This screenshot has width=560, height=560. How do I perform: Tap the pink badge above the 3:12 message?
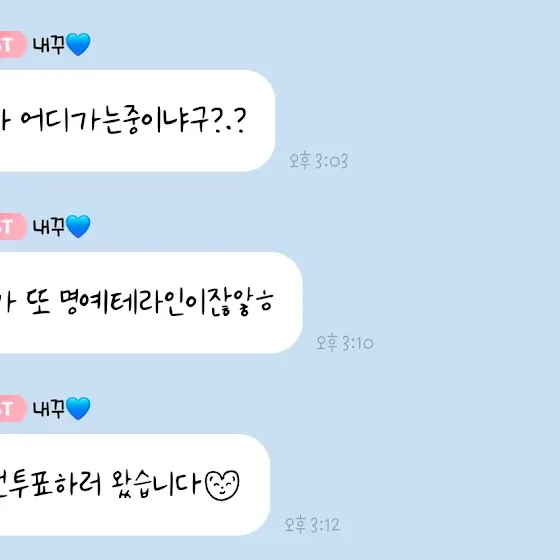pyautogui.click(x=13, y=408)
